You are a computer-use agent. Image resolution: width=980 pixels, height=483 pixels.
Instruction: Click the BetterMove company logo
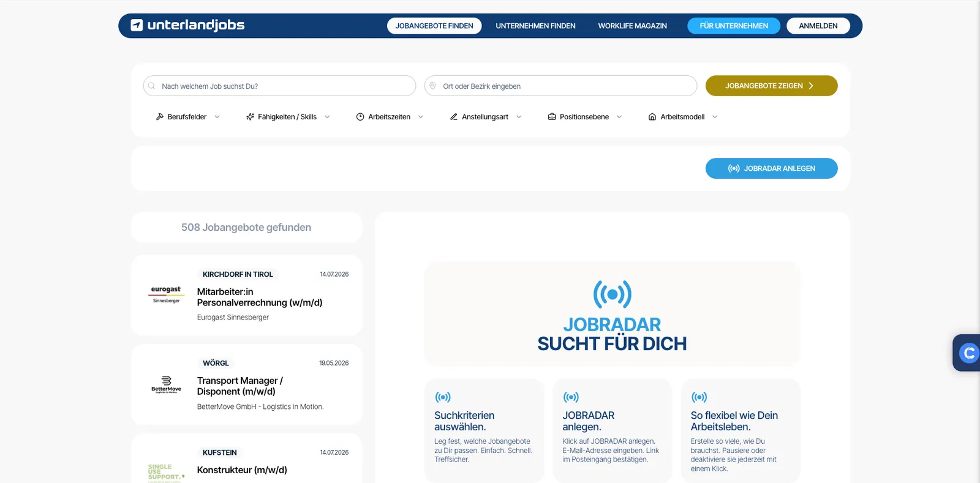[x=166, y=384]
